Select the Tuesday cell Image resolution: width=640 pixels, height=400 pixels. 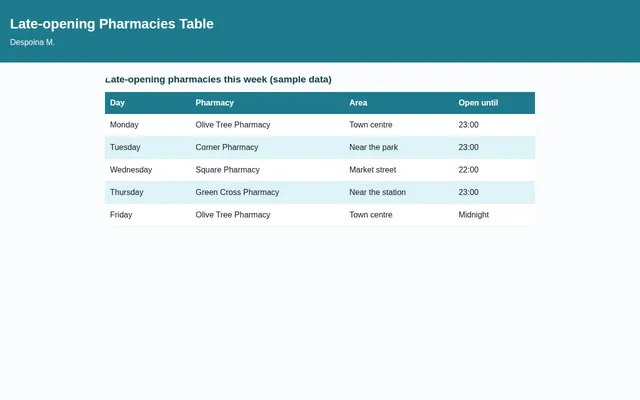click(148, 147)
